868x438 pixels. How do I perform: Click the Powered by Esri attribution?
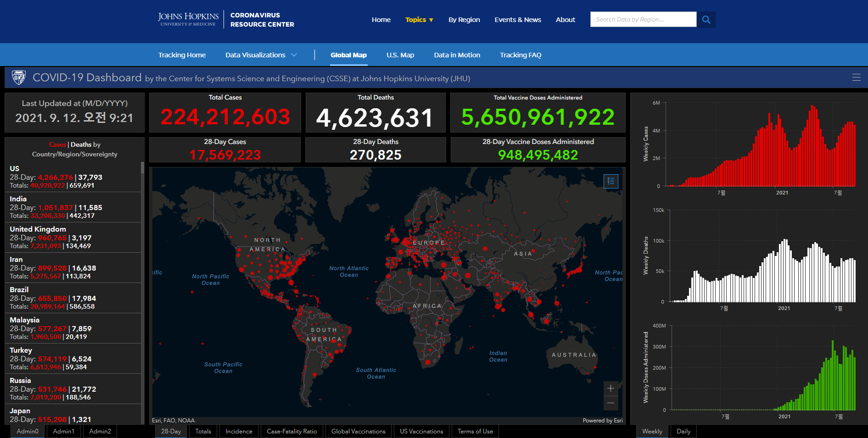(x=603, y=421)
